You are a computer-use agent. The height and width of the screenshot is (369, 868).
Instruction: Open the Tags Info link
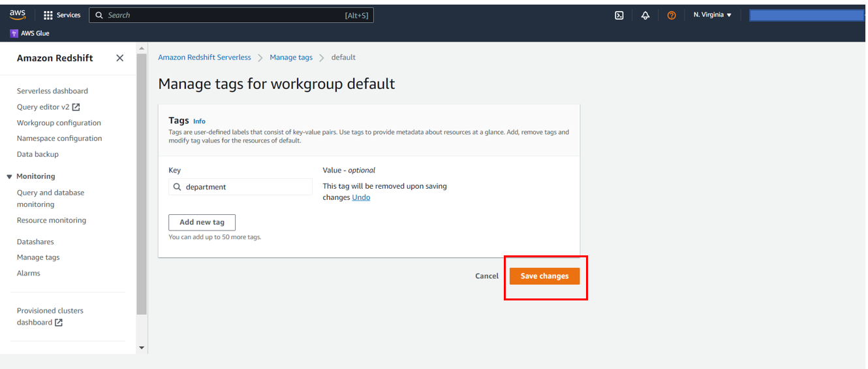(x=199, y=121)
